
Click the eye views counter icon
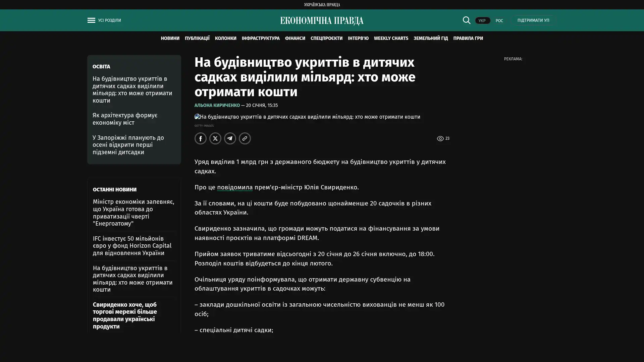(x=440, y=138)
